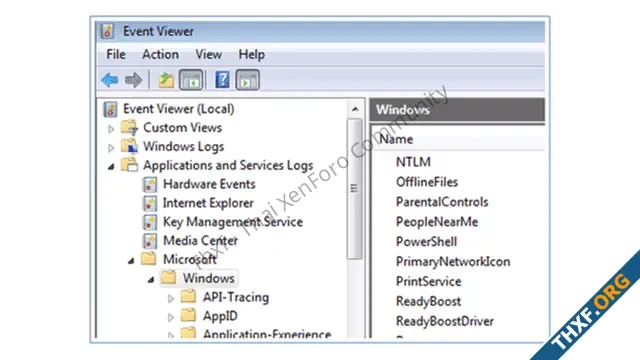This screenshot has width=640, height=360.
Task: Click the Internet Explorer log icon
Action: click(150, 203)
